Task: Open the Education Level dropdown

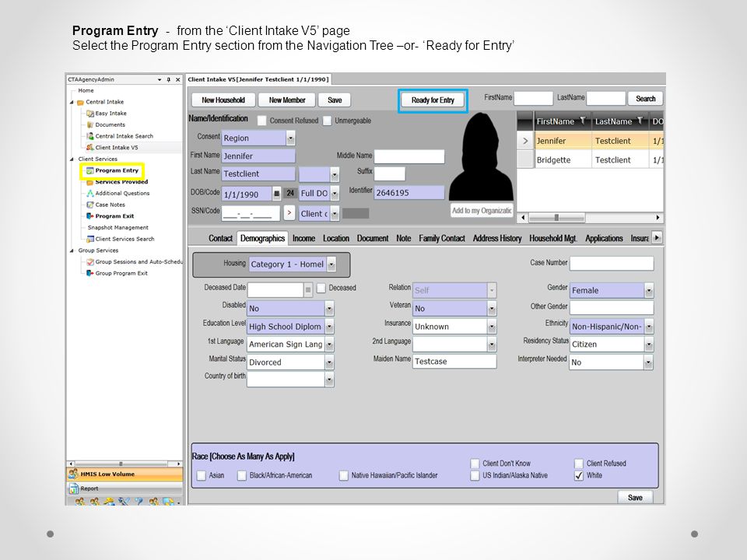Action: pos(329,327)
